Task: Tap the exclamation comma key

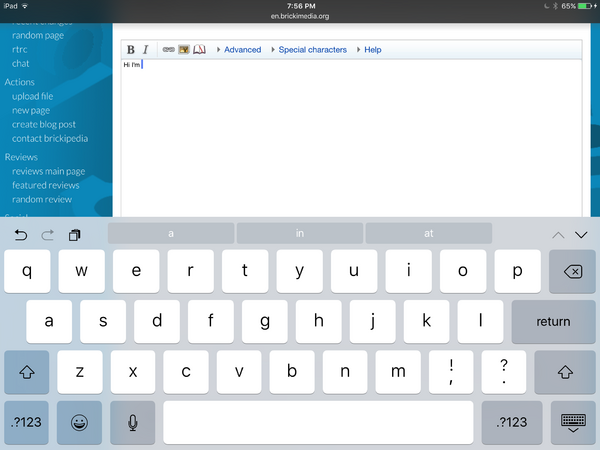Action: (451, 372)
